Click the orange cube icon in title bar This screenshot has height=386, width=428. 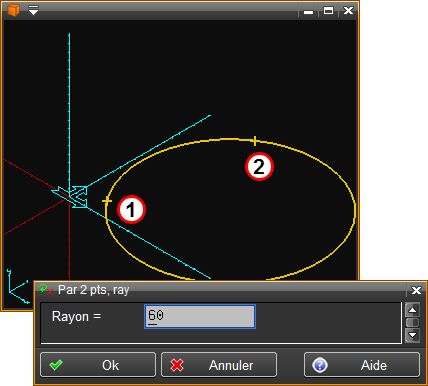[13, 10]
